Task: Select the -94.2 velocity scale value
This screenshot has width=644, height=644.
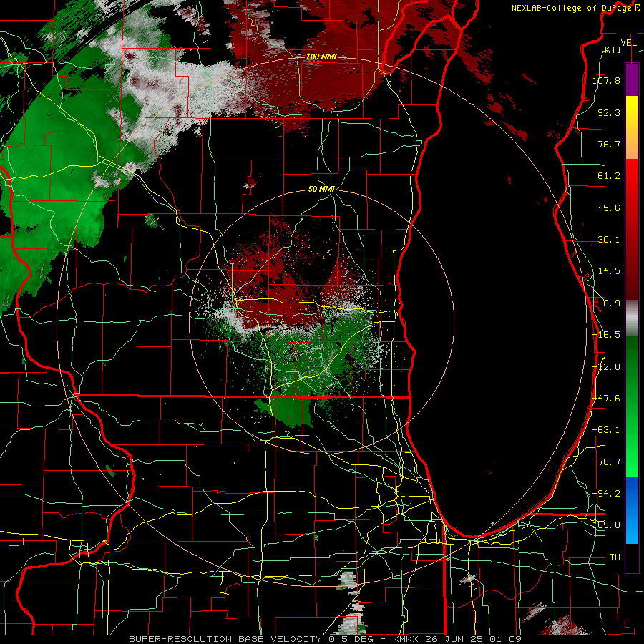Action: 606,493
